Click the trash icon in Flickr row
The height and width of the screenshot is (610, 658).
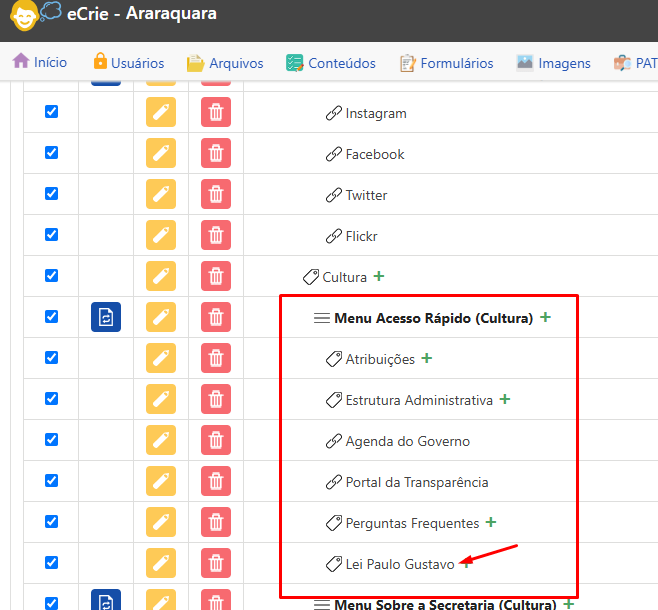coord(215,236)
